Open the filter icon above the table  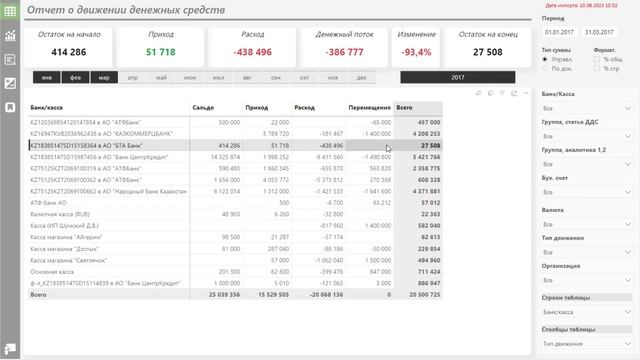tap(502, 93)
